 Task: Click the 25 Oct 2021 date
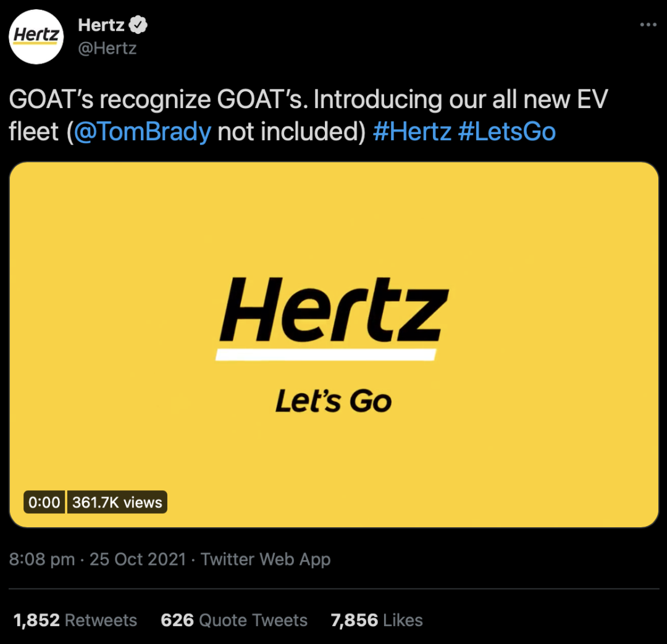(x=138, y=559)
